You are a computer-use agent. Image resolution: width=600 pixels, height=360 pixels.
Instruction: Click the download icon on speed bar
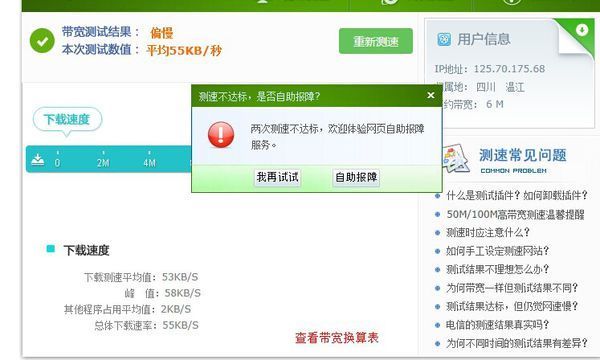click(x=38, y=159)
